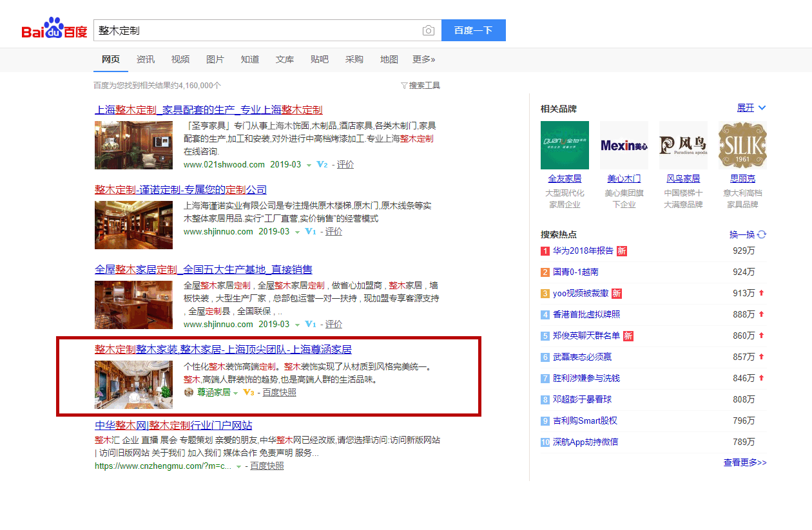Viewport: 812px width, 530px height.
Task: Expand the arrow after www.021shwood.com 2019-03
Action: click(x=309, y=165)
